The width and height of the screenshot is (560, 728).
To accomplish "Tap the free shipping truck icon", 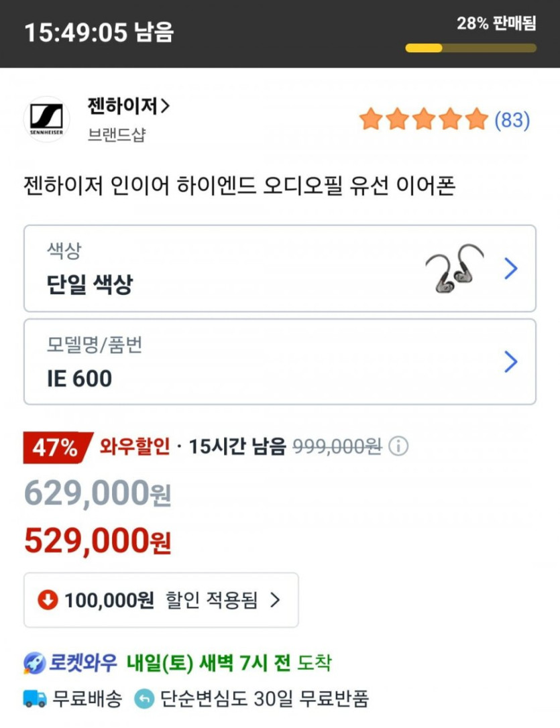I will click(35, 699).
